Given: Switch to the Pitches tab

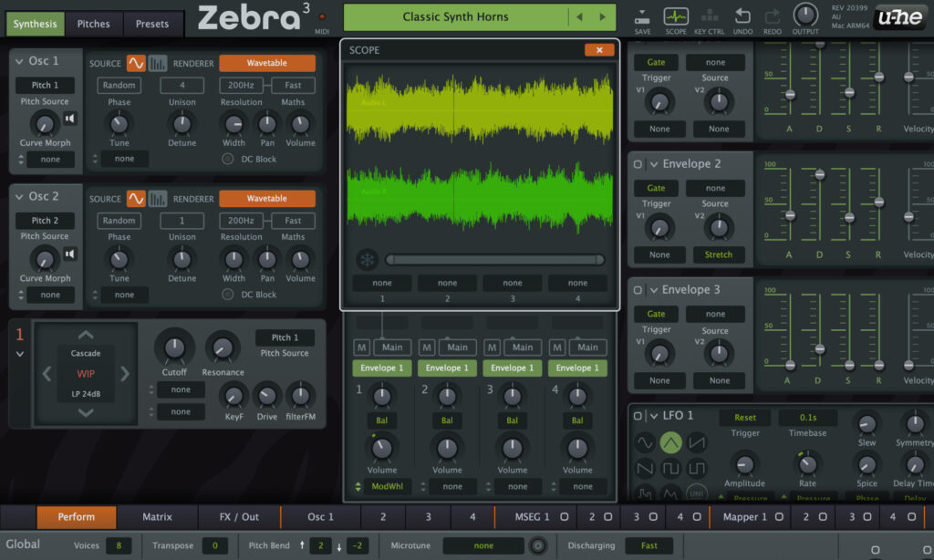Looking at the screenshot, I should pos(94,24).
